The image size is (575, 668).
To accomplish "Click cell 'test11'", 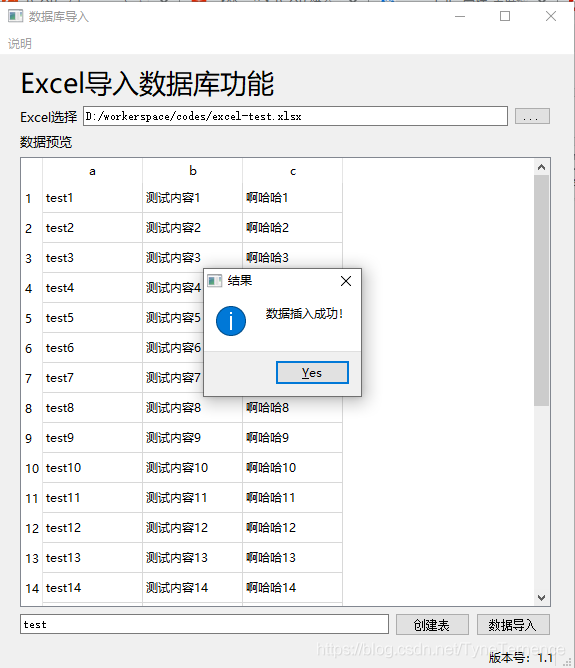I will pos(92,498).
